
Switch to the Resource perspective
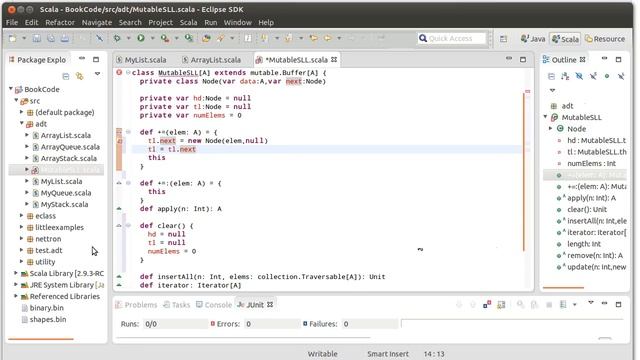click(605, 39)
